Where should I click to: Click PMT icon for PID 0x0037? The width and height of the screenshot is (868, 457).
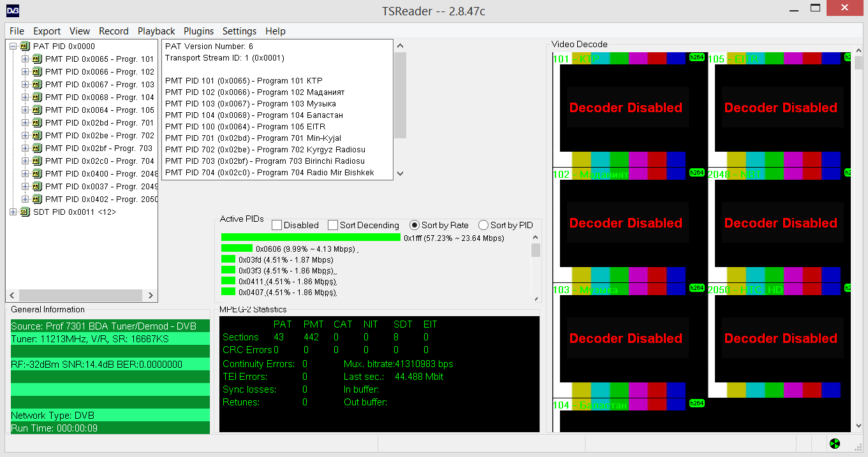37,186
